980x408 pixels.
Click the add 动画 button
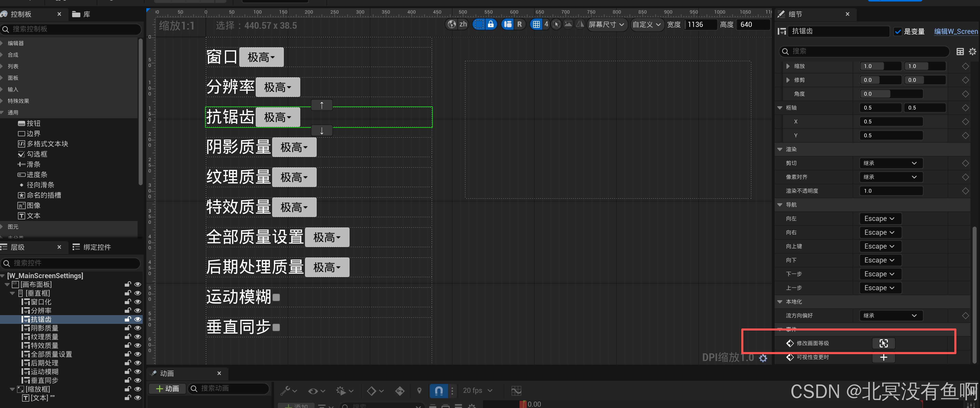click(167, 388)
